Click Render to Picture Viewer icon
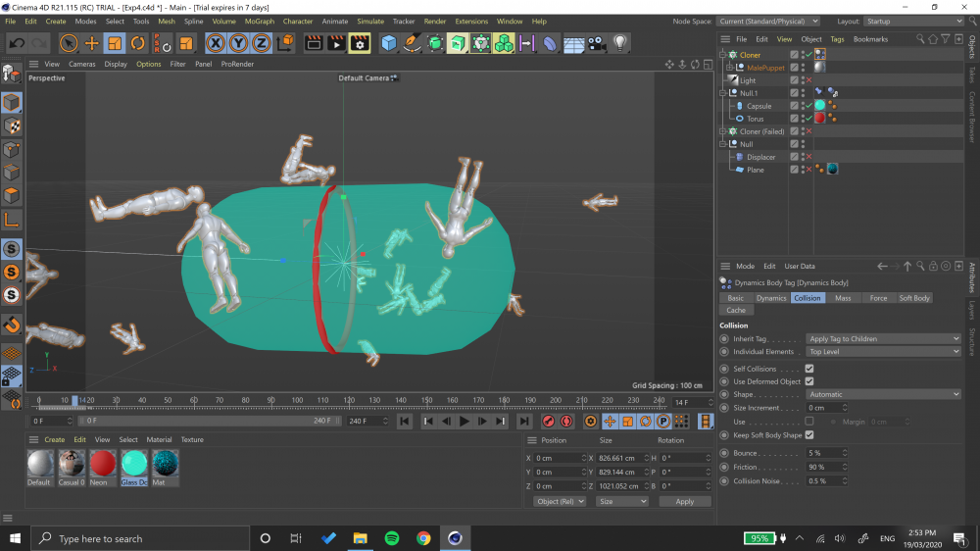Viewport: 980px width, 551px height. click(336, 43)
